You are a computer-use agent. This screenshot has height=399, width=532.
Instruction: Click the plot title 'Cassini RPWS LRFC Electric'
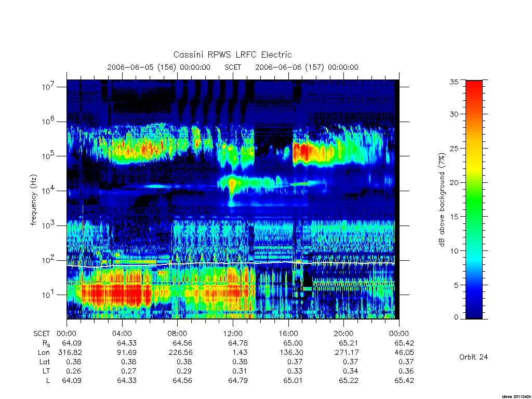coord(232,55)
